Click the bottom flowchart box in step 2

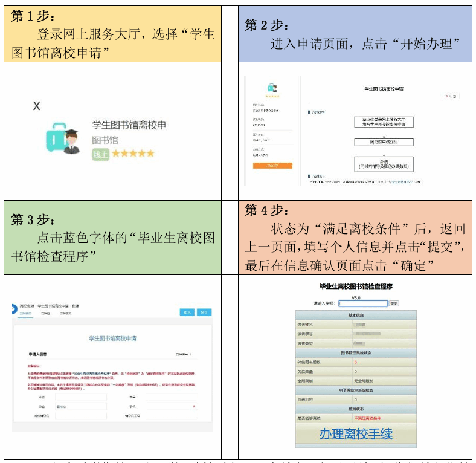(384, 163)
